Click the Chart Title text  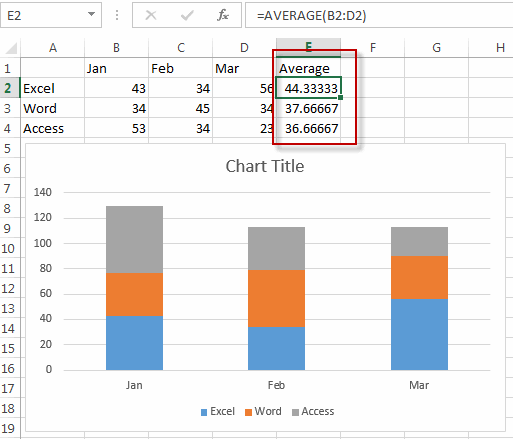265,166
